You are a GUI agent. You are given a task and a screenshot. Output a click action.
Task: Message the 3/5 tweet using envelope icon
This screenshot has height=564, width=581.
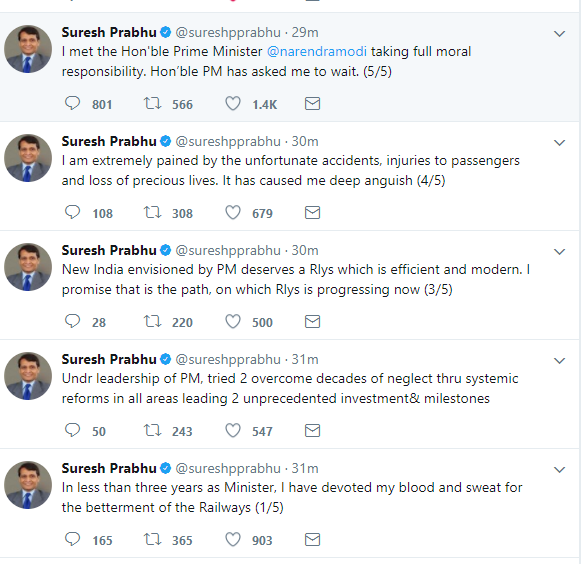(312, 321)
